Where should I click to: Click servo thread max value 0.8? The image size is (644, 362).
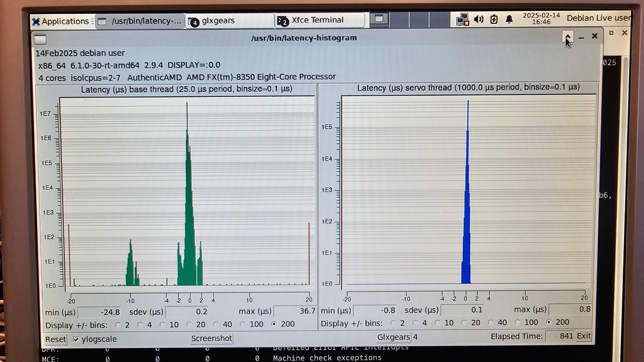coord(570,309)
